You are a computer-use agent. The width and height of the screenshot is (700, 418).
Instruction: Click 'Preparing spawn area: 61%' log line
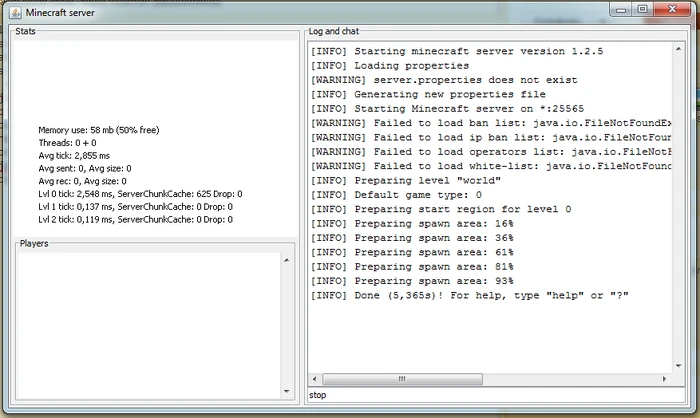pyautogui.click(x=412, y=252)
